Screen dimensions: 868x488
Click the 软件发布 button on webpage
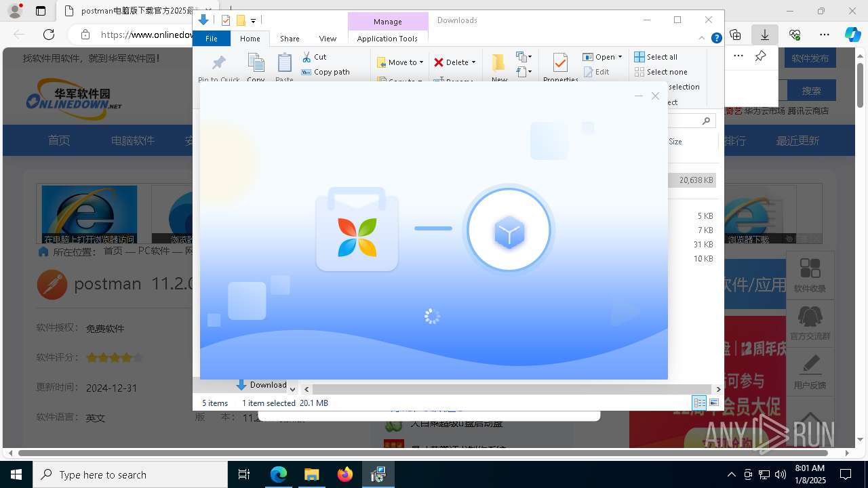coord(810,58)
